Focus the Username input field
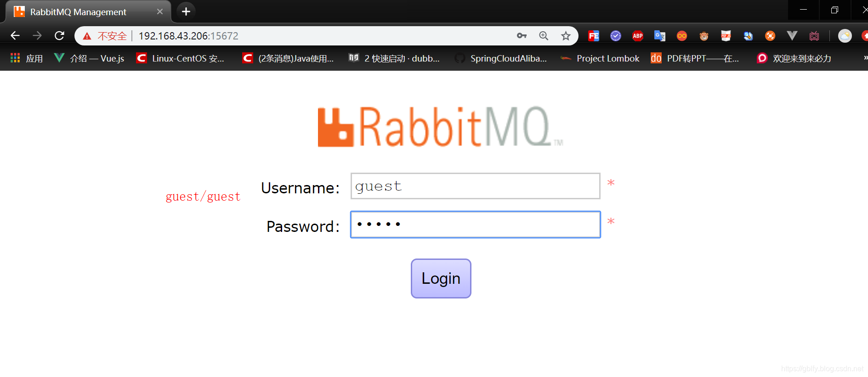Screen dimensions: 868x377 (476, 186)
